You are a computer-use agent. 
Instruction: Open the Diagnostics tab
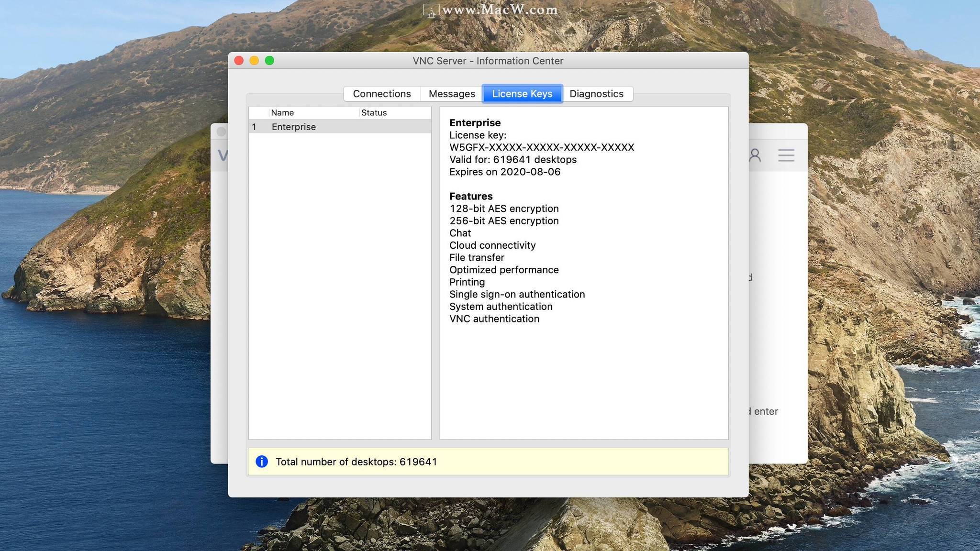[597, 94]
